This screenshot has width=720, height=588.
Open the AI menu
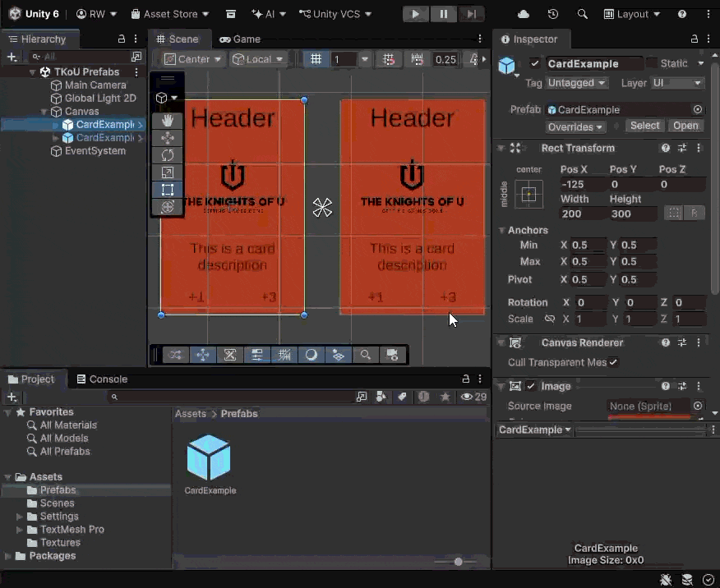coord(269,14)
